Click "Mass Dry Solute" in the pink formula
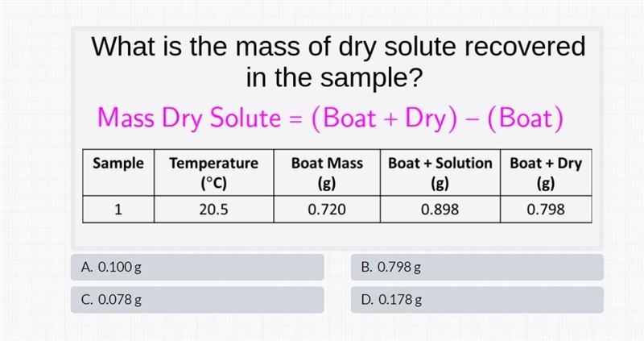This screenshot has height=341, width=644. click(189, 118)
